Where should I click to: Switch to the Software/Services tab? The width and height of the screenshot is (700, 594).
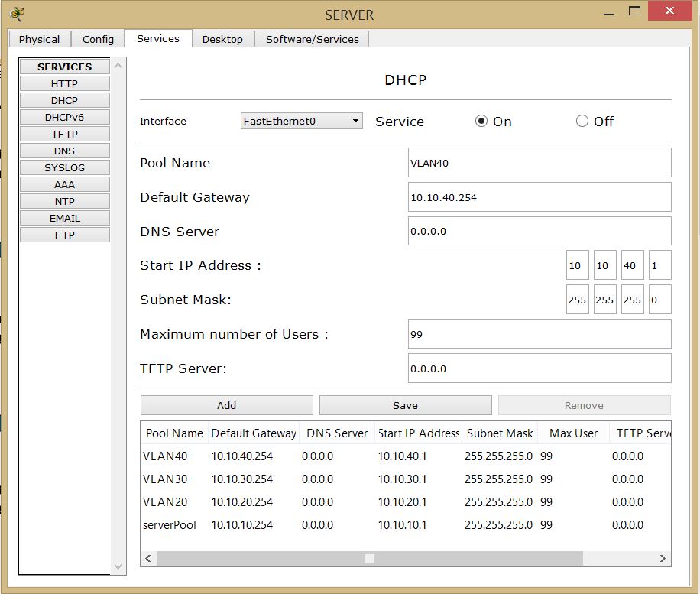312,39
